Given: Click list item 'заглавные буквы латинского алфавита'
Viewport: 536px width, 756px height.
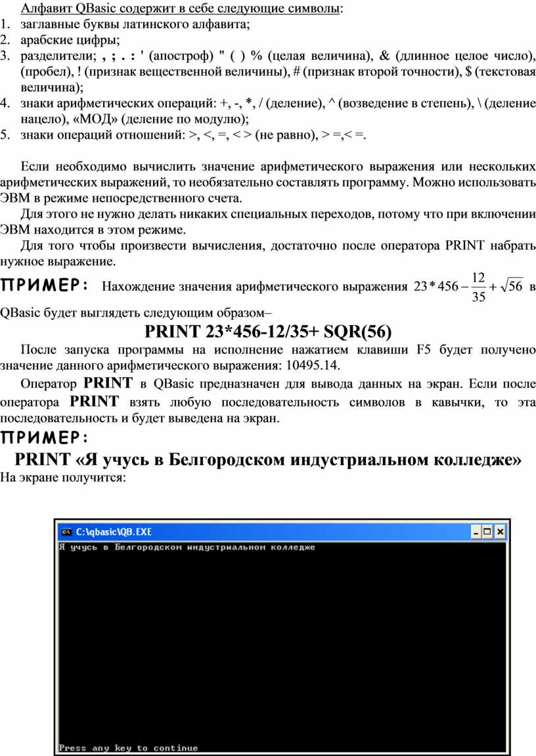Looking at the screenshot, I should pyautogui.click(x=135, y=24).
